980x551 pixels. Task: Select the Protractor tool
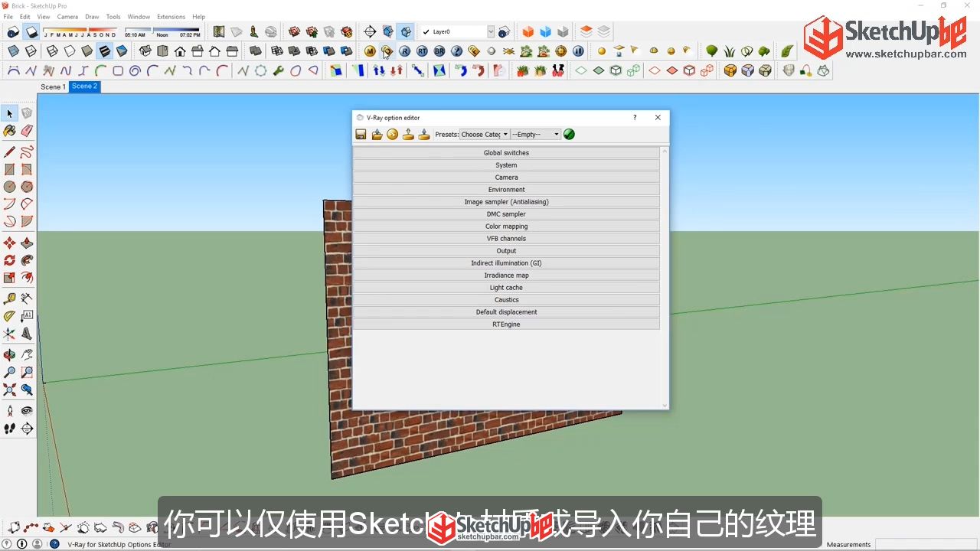tap(9, 316)
